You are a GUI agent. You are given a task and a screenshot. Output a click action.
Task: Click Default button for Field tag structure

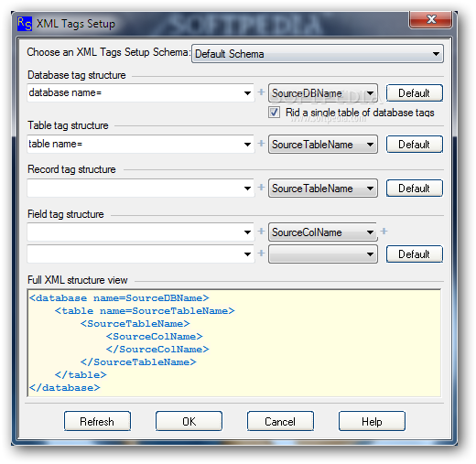(x=415, y=254)
